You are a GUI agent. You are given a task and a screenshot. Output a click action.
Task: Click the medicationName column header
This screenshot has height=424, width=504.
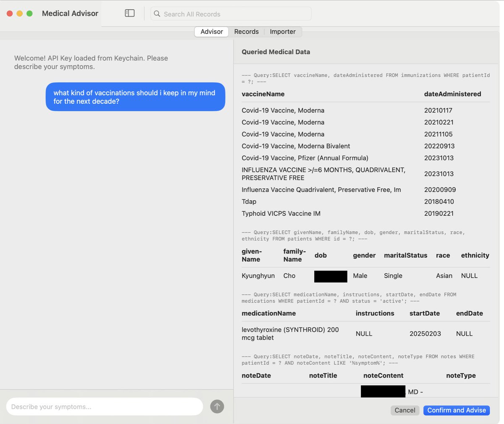269,313
